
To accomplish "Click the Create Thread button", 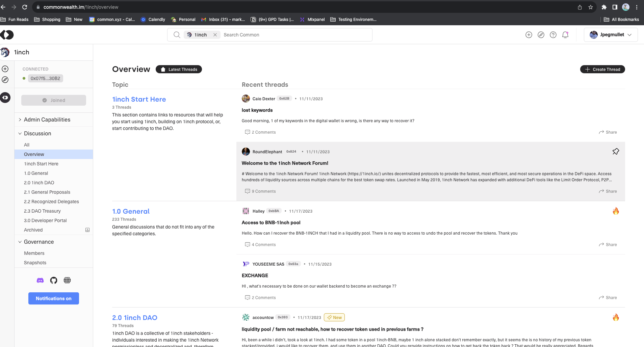I will [x=602, y=69].
